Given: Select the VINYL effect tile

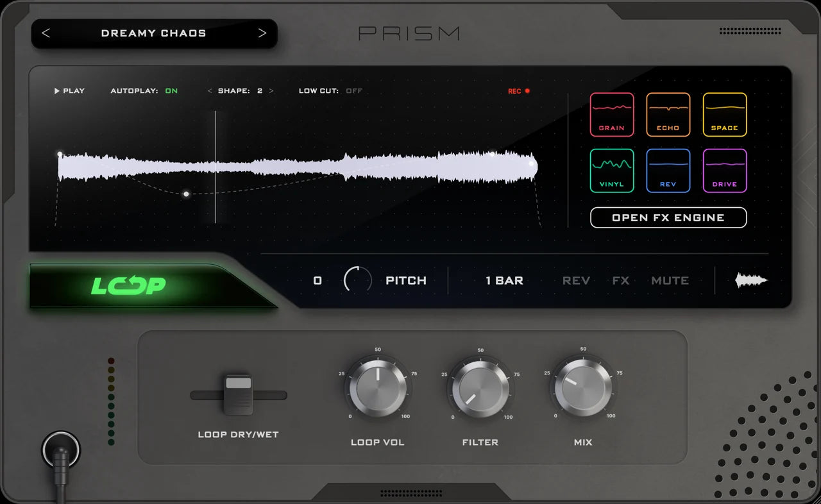Looking at the screenshot, I should 612,171.
